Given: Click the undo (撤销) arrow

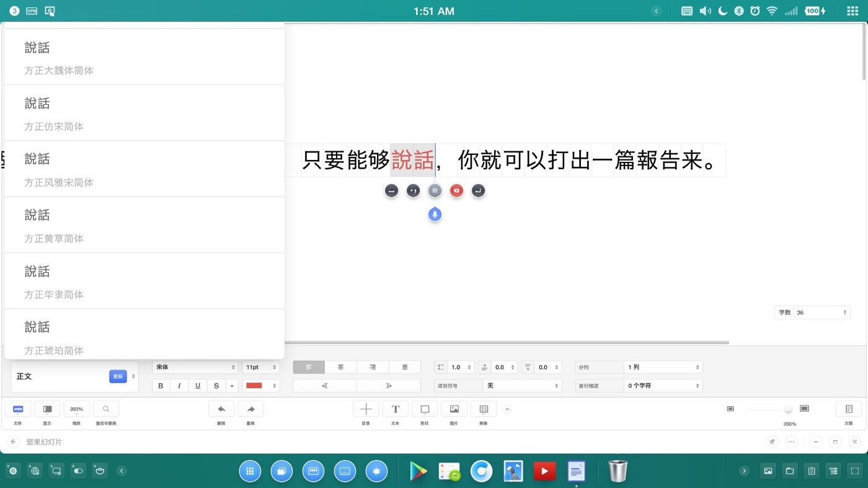Looking at the screenshot, I should [x=221, y=409].
